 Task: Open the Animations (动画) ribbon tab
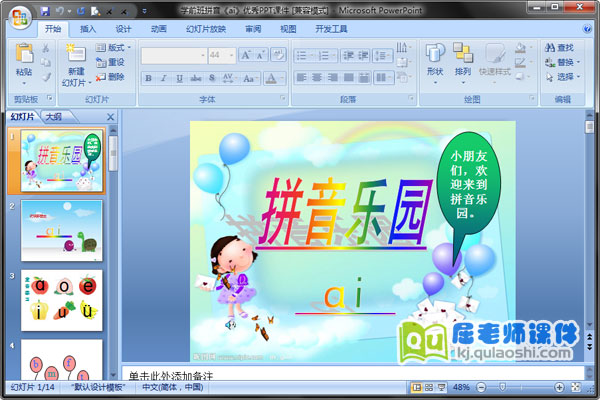pyautogui.click(x=158, y=29)
